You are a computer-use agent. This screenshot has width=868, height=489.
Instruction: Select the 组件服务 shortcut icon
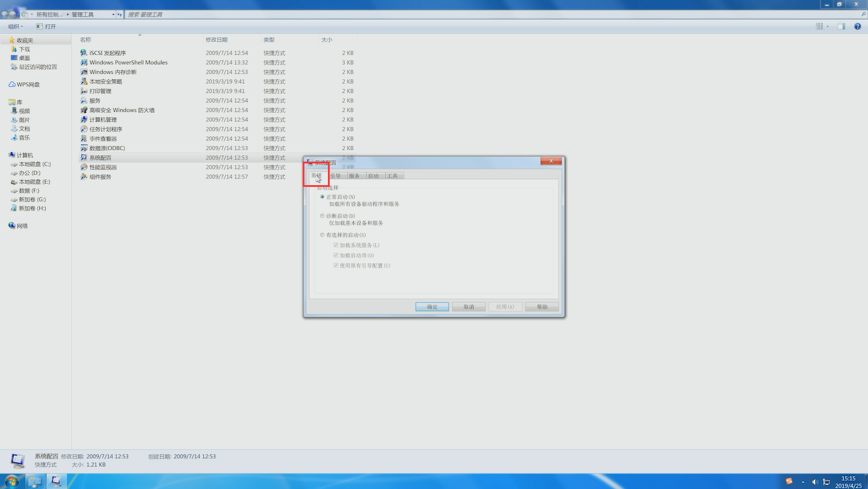(84, 177)
